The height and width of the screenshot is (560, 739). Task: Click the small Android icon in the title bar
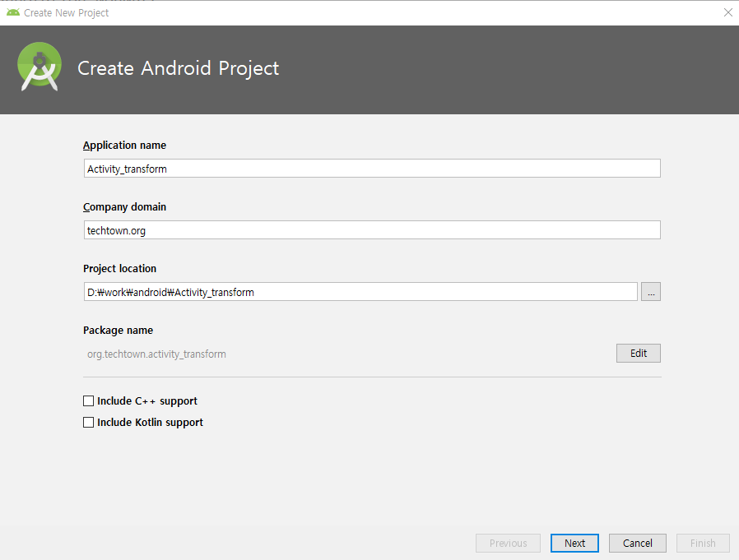pyautogui.click(x=13, y=12)
